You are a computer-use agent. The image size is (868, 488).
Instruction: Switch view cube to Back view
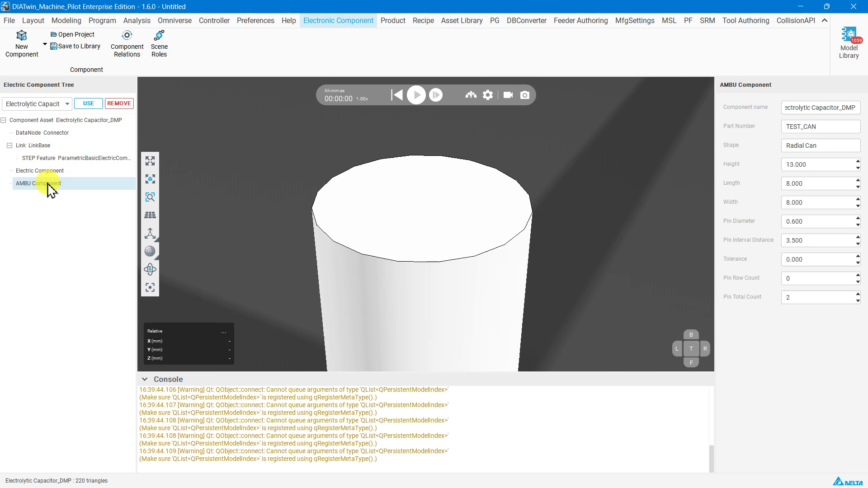point(691,335)
